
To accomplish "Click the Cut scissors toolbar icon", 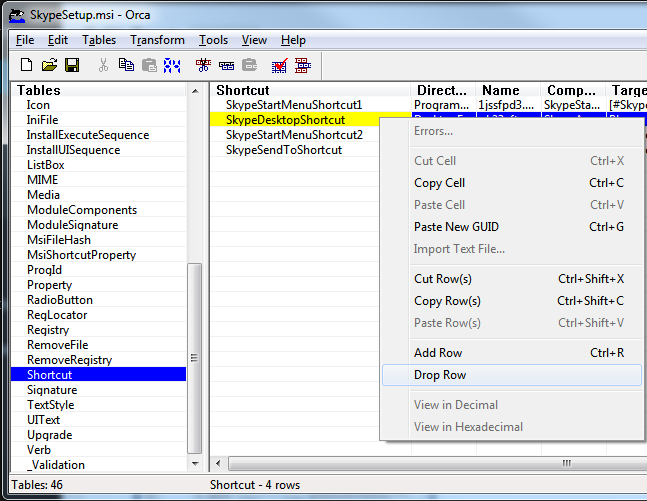I will (x=103, y=65).
